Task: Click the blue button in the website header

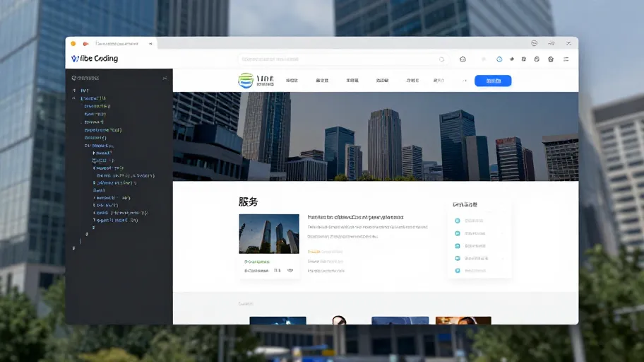Action: click(x=493, y=81)
